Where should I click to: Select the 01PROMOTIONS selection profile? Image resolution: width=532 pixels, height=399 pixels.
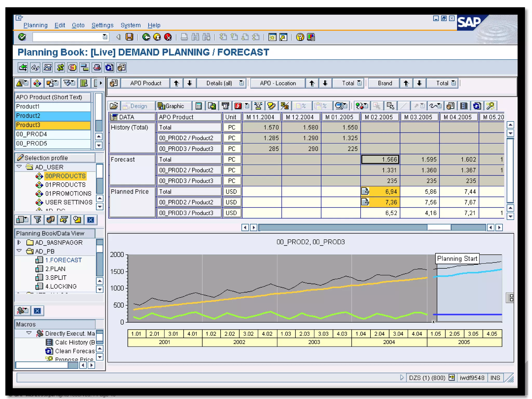(68, 194)
